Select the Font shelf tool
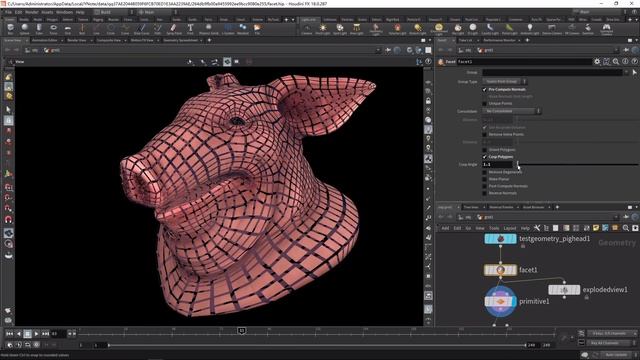 pos(190,29)
